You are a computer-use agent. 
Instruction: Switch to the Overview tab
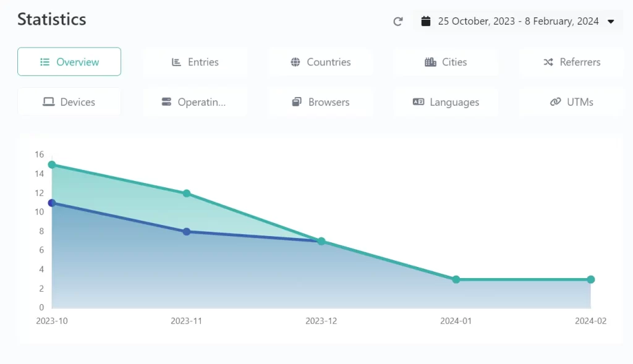click(69, 62)
